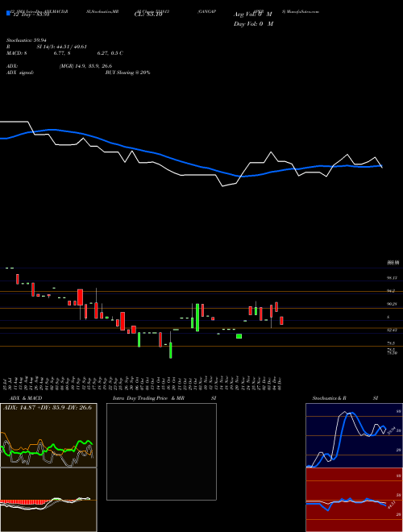
Task: Click the 'Stochastics: 59.94' readout
Action: click(x=27, y=40)
